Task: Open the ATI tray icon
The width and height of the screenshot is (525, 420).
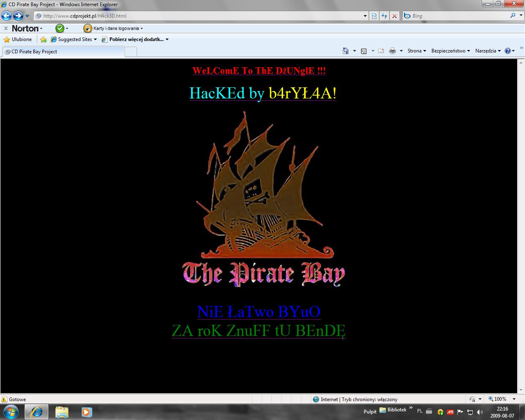Action: coord(450,412)
